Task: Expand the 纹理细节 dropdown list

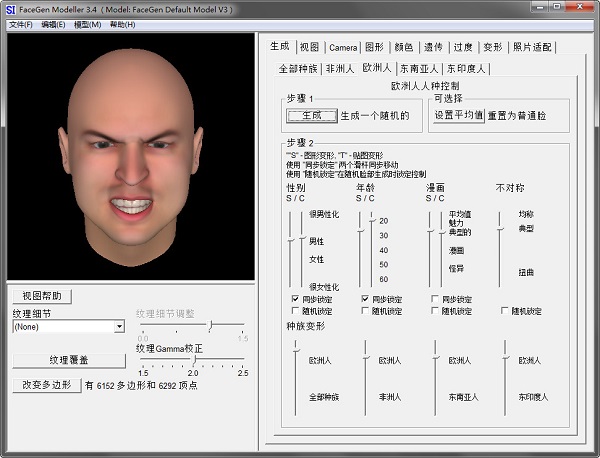Action: point(119,326)
